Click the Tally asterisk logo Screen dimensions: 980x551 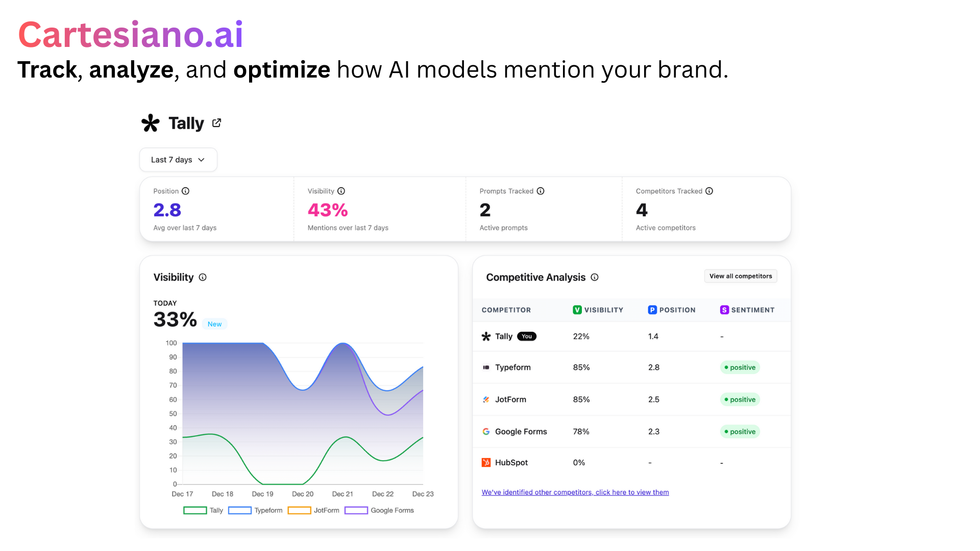click(x=150, y=123)
